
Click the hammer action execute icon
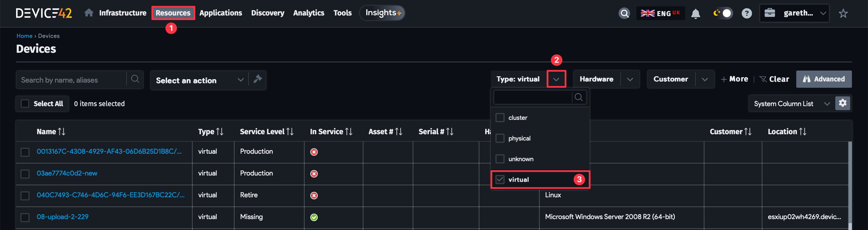[x=257, y=79]
